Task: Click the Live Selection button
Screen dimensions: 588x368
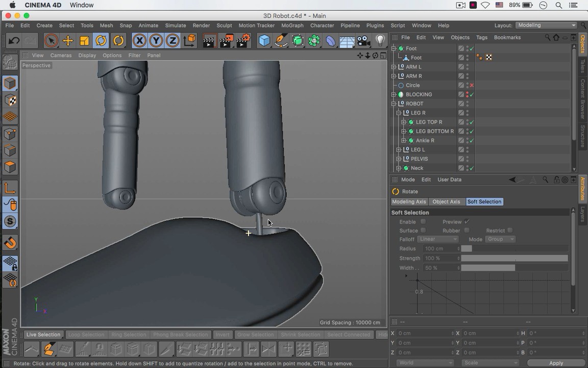Action: (43, 335)
